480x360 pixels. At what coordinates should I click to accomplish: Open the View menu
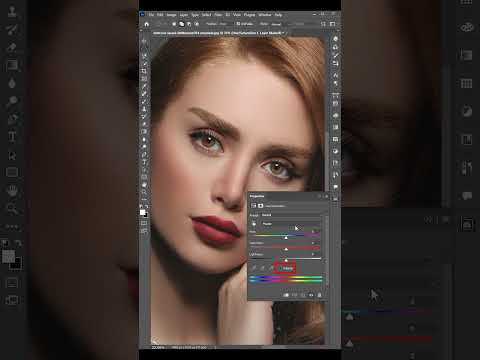point(237,15)
